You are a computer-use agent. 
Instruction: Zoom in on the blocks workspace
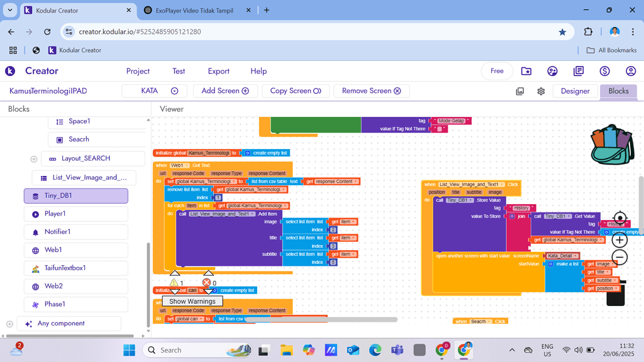pyautogui.click(x=619, y=240)
